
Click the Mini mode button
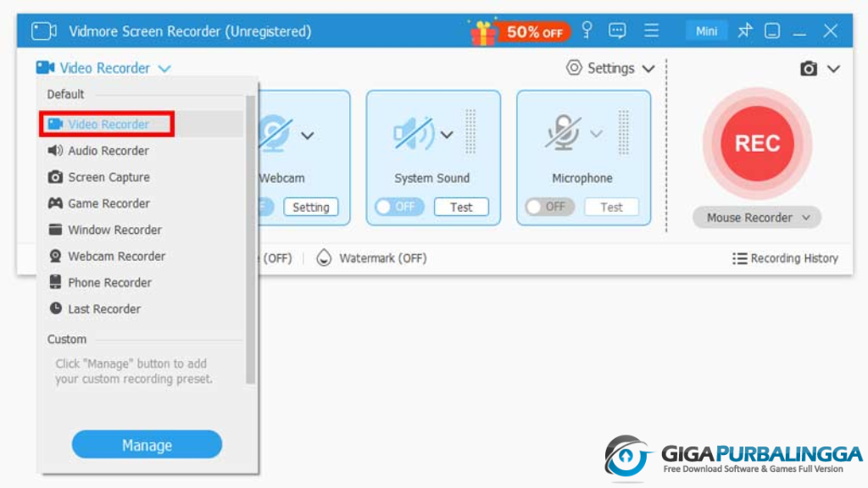click(706, 31)
